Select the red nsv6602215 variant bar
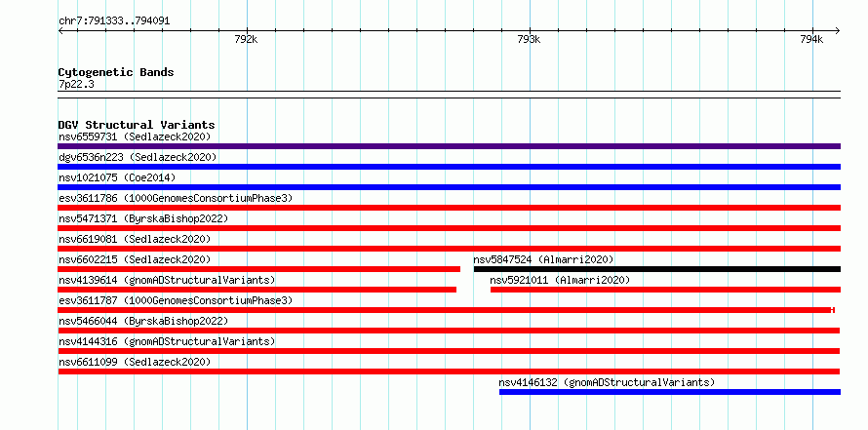 pos(259,269)
